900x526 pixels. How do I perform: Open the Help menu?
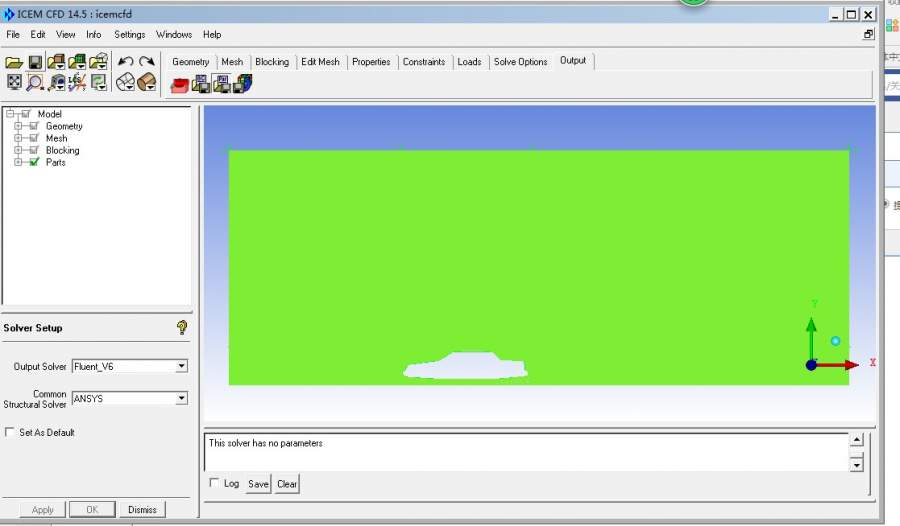[x=212, y=34]
